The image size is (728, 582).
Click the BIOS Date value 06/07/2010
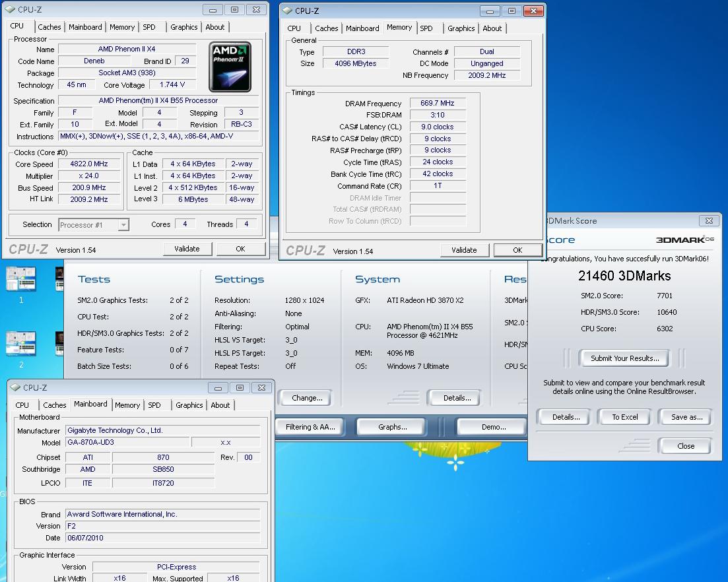coord(163,538)
